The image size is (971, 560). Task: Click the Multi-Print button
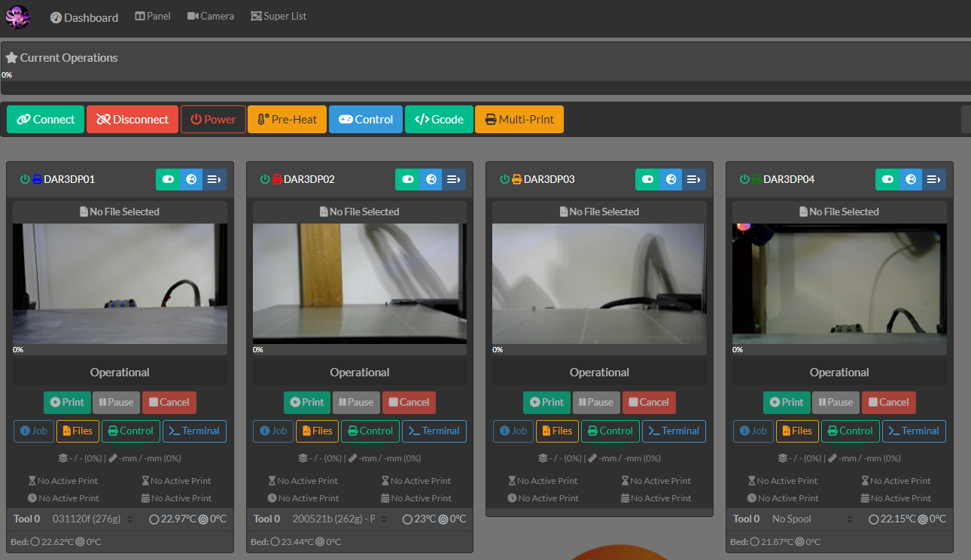[519, 119]
